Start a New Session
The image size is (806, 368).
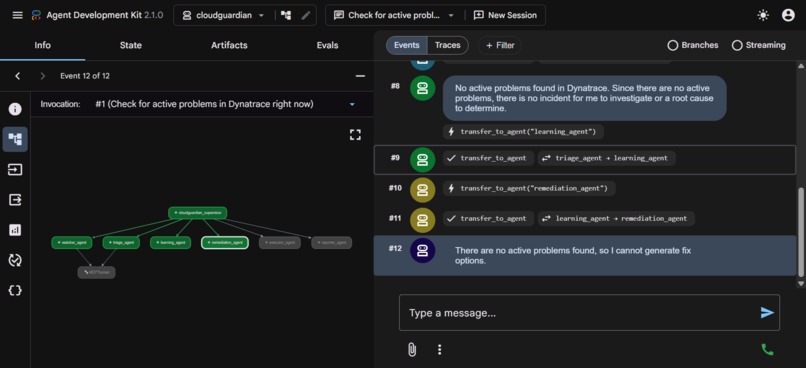pos(505,15)
